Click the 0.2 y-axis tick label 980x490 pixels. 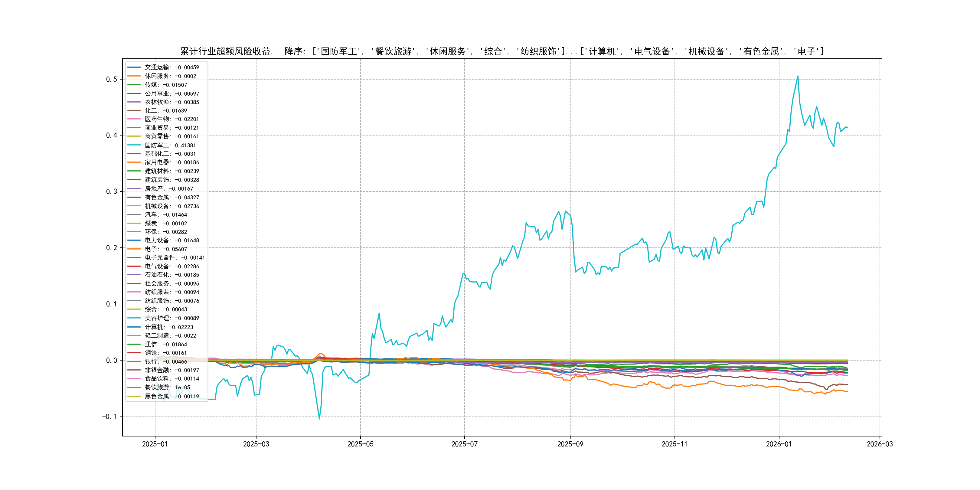click(112, 248)
